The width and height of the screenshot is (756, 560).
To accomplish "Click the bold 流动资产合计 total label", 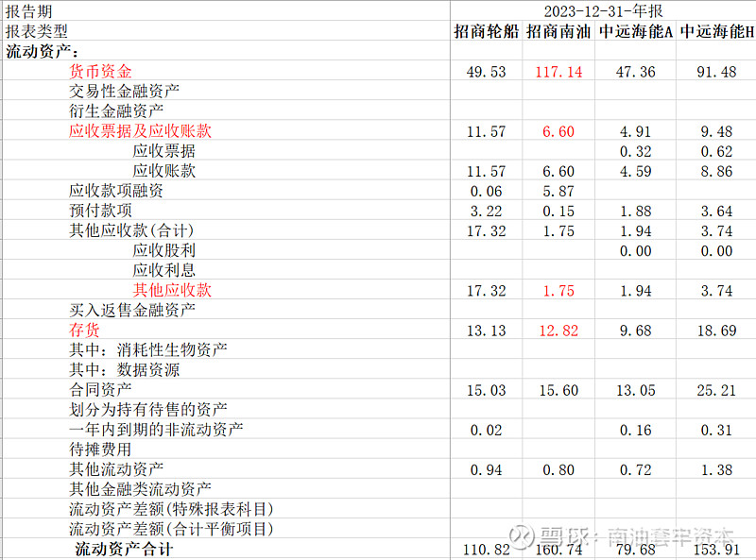I will click(124, 549).
